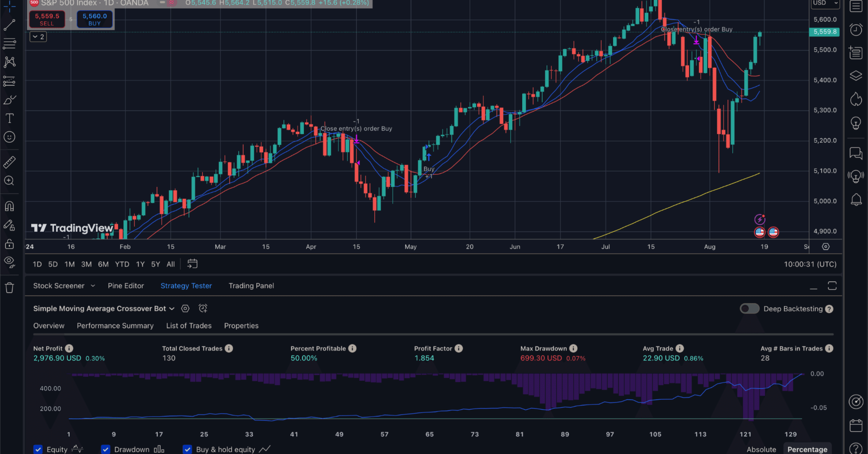
Task: Open the Deep Backtesting help icon
Action: [x=829, y=309]
